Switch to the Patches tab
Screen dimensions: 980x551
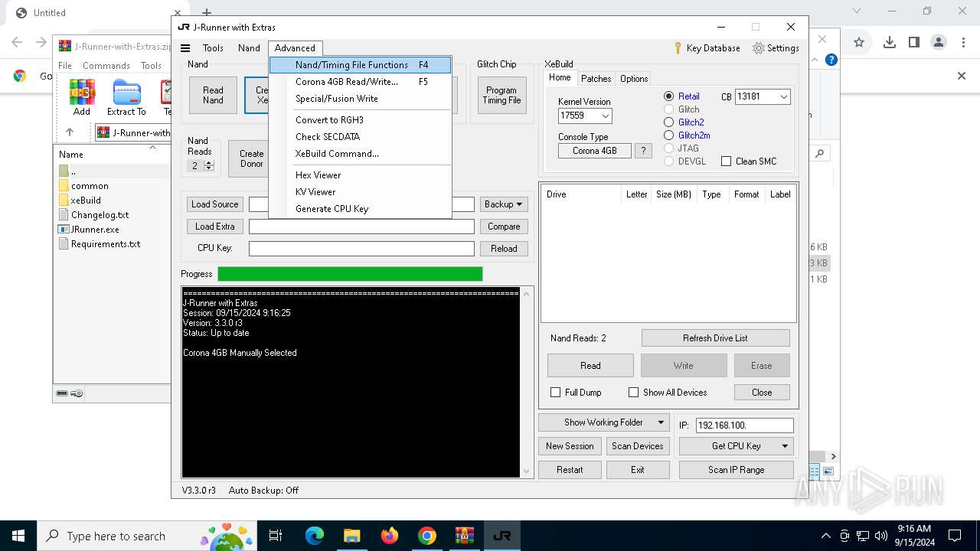click(x=596, y=79)
